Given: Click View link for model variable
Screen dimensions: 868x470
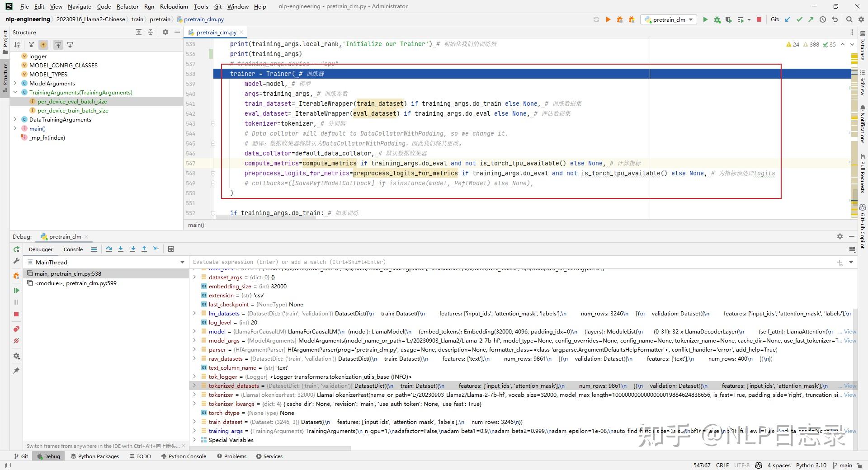Looking at the screenshot, I should tap(849, 331).
